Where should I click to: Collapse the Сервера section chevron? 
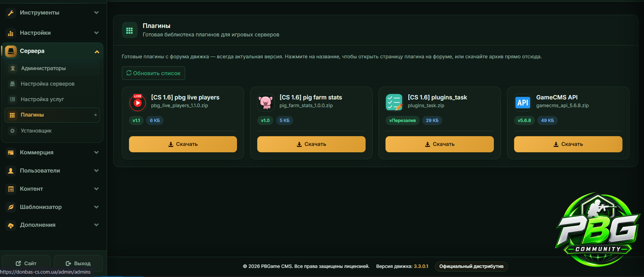click(97, 52)
